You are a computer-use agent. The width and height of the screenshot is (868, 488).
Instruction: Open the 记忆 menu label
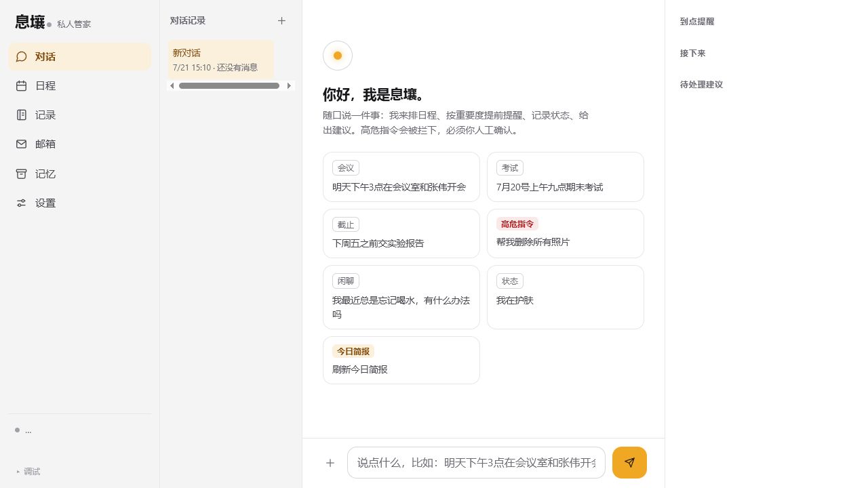coord(45,174)
